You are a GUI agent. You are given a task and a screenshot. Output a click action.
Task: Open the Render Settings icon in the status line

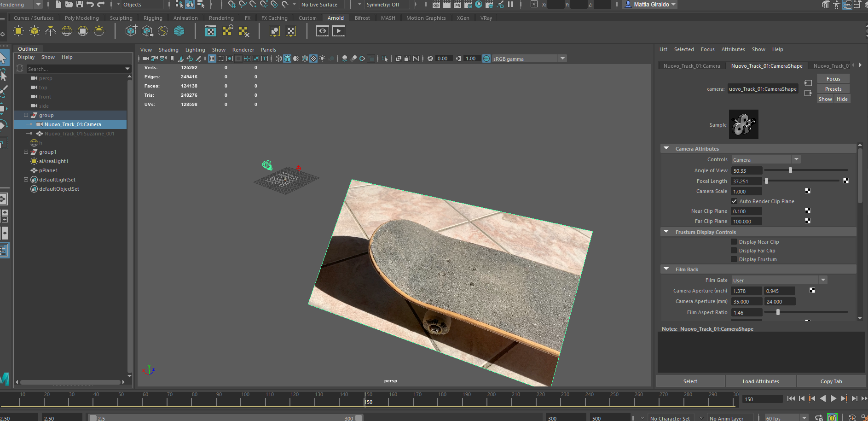(468, 5)
